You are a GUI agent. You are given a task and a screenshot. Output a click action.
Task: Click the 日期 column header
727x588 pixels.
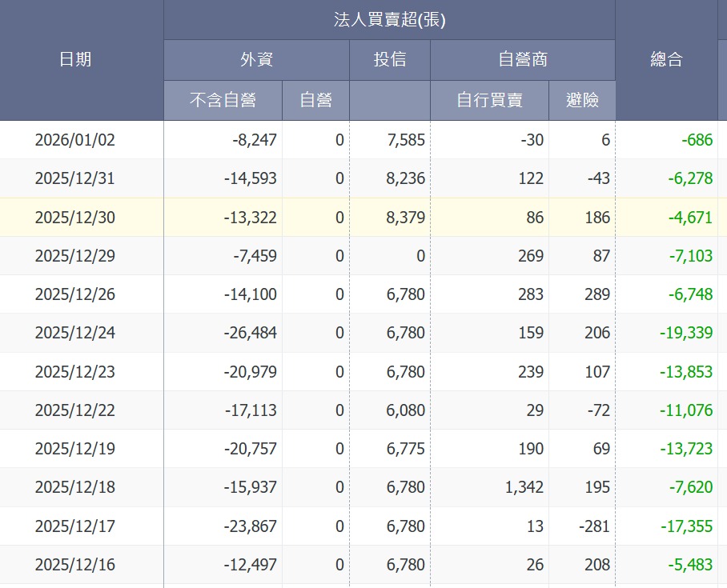tap(75, 59)
